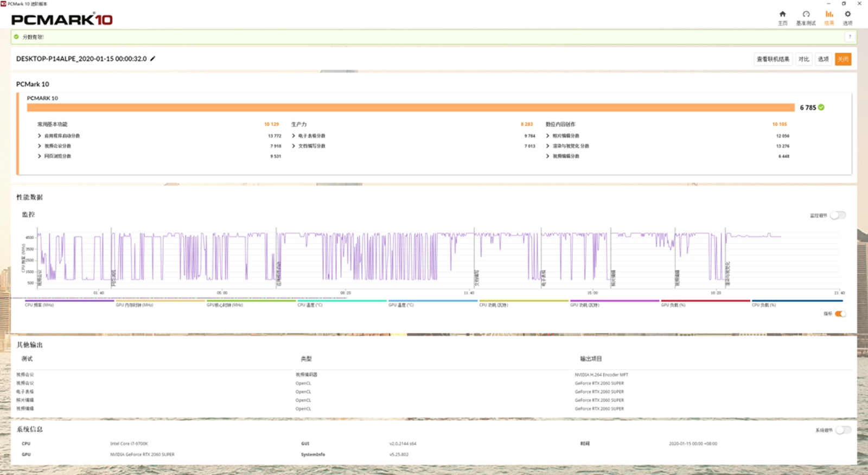Open the Results (结果) bar chart icon
868x475 pixels.
[x=829, y=15]
